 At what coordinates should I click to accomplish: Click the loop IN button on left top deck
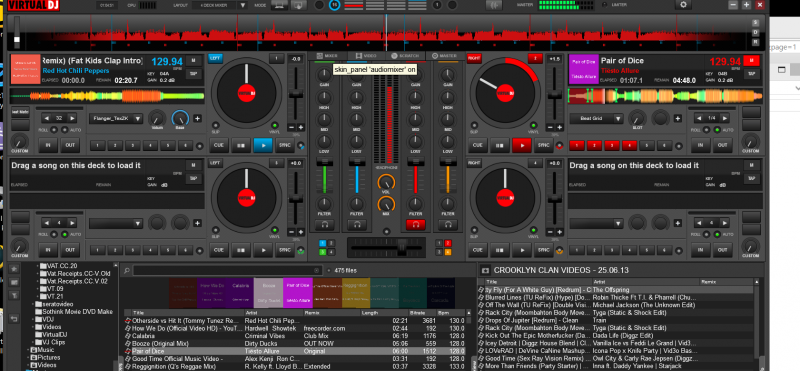pos(48,145)
